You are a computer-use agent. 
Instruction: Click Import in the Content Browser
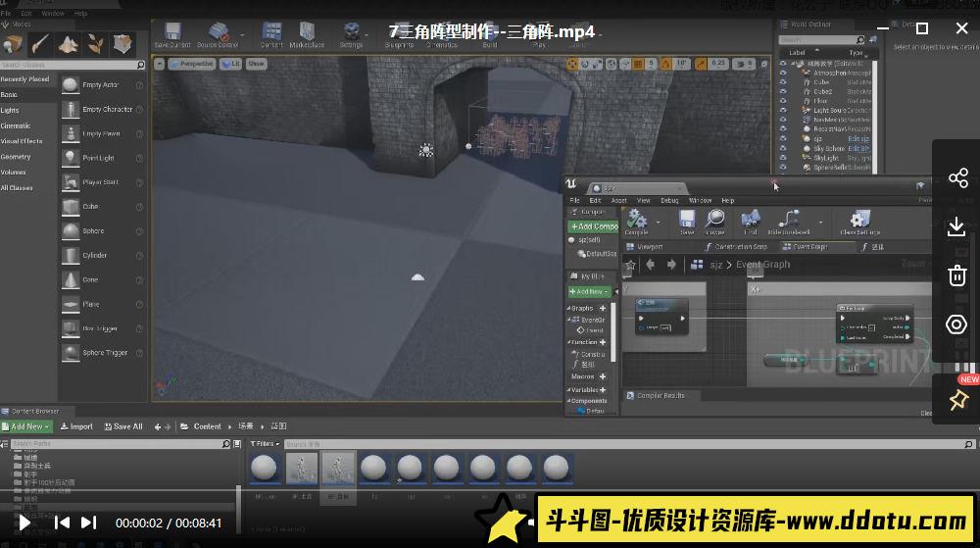pyautogui.click(x=76, y=426)
